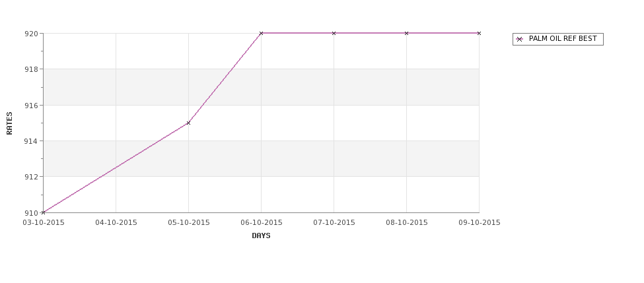Click the data point marker at 05-10-2015
Image resolution: width=644 pixels, height=283 pixels.
coord(188,123)
